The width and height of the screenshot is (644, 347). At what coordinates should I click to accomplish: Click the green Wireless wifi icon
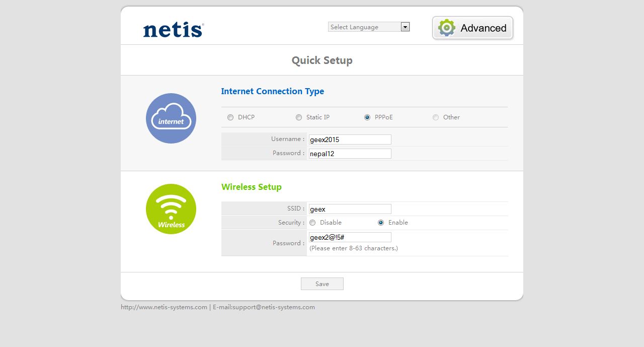tap(171, 209)
